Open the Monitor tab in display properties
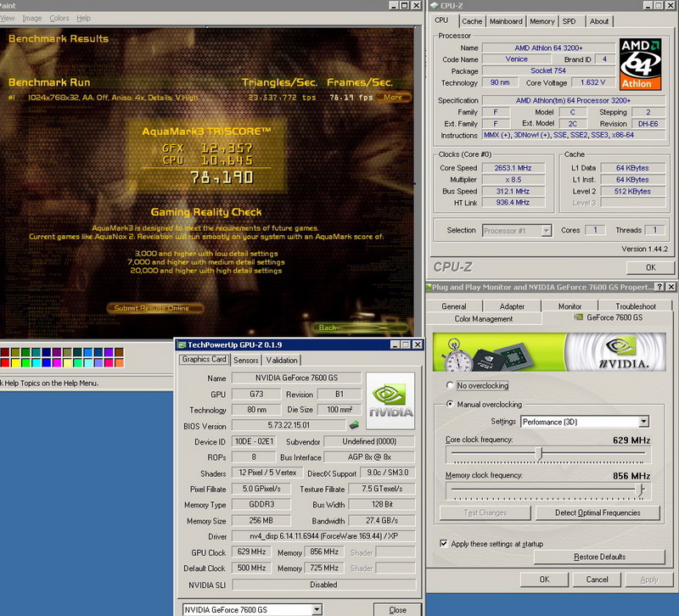The height and width of the screenshot is (616, 679). (x=570, y=306)
